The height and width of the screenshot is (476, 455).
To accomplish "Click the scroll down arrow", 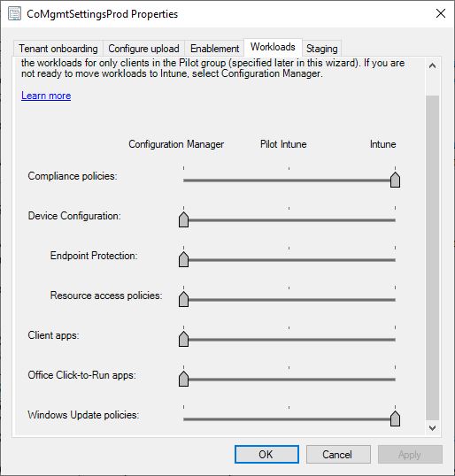I will [x=433, y=428].
